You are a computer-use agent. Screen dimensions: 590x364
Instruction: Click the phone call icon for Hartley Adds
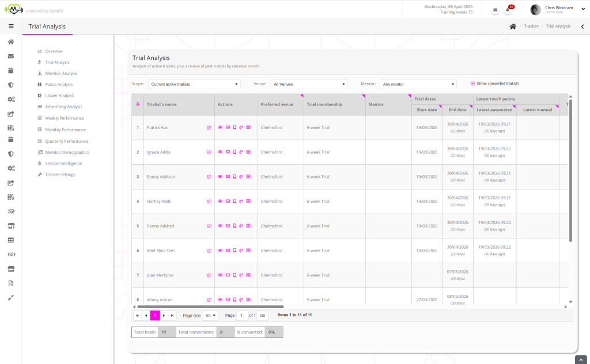(241, 202)
